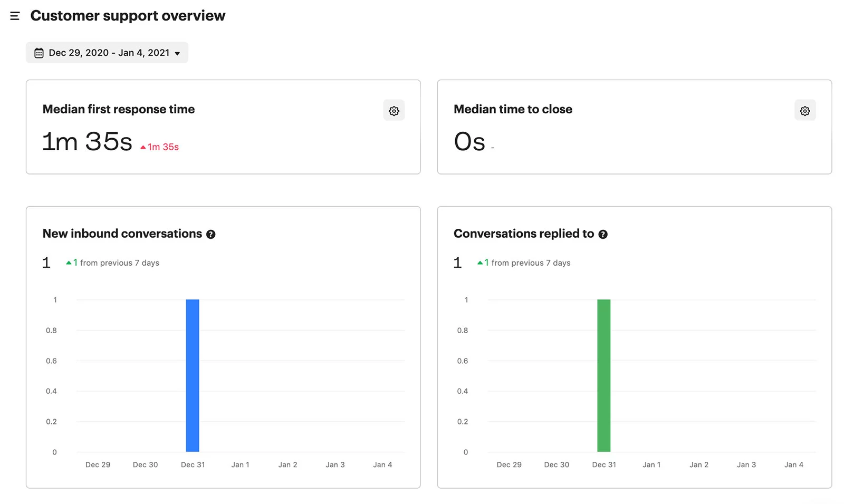
Task: Click the Median first response time heading
Action: [119, 109]
